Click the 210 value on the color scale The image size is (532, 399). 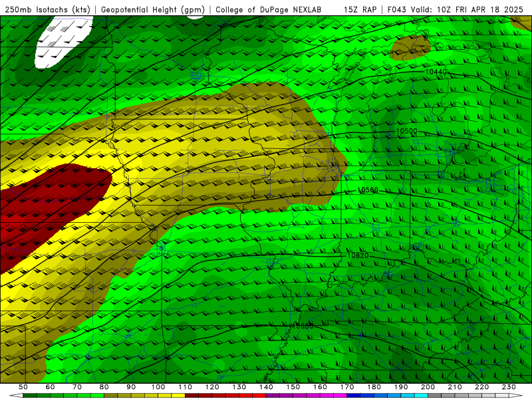[456, 387]
